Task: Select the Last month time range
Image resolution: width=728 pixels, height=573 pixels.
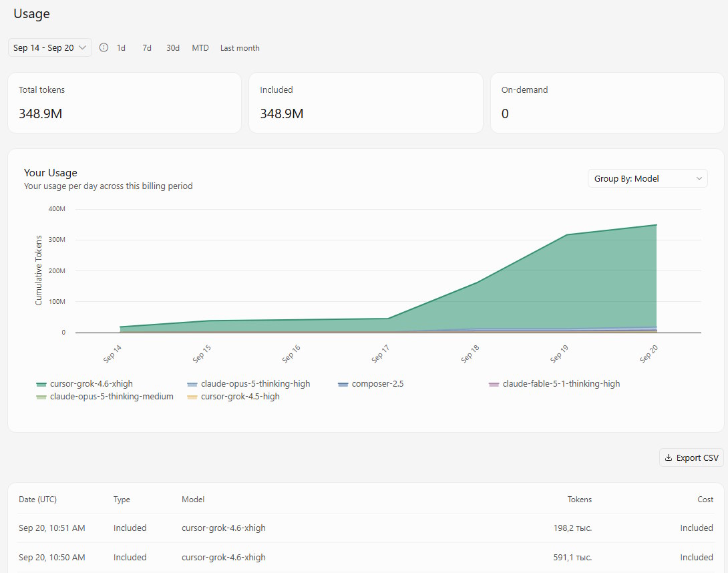Action: point(240,48)
